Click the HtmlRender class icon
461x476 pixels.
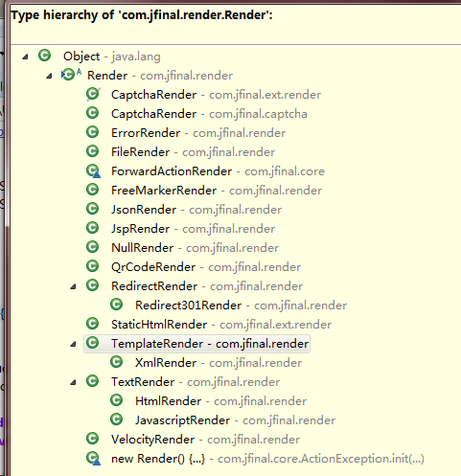(117, 400)
